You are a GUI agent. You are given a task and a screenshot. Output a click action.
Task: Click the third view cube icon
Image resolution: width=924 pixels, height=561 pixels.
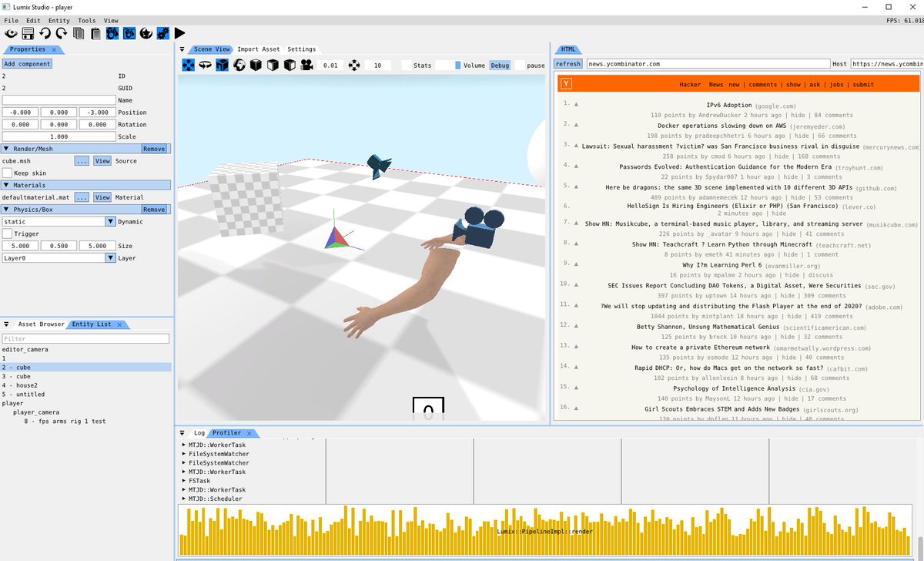(x=290, y=66)
